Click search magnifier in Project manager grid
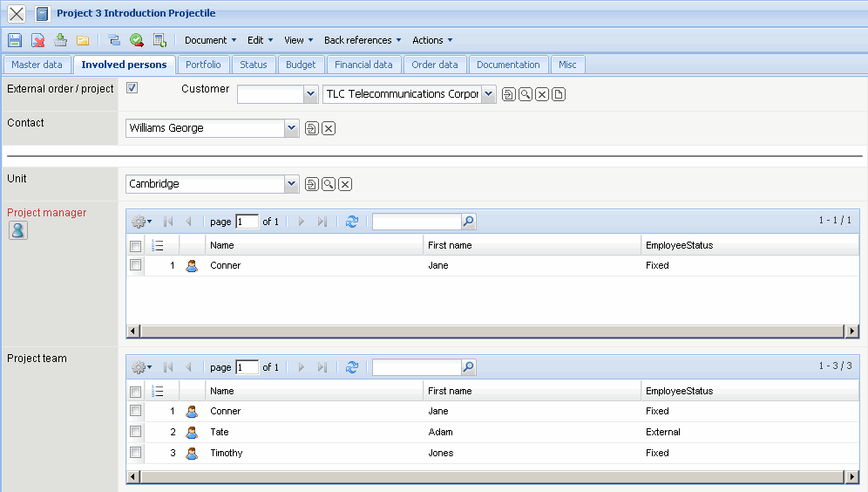 click(468, 222)
